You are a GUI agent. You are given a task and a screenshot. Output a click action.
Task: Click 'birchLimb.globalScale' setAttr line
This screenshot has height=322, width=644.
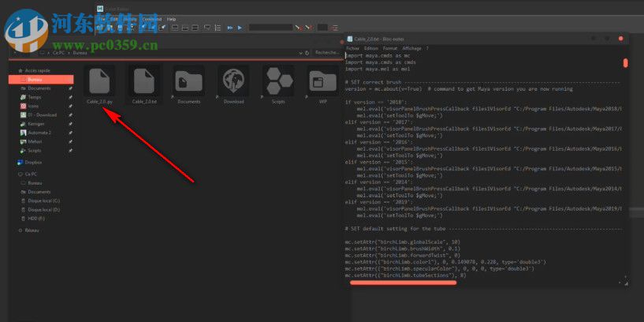pos(403,241)
